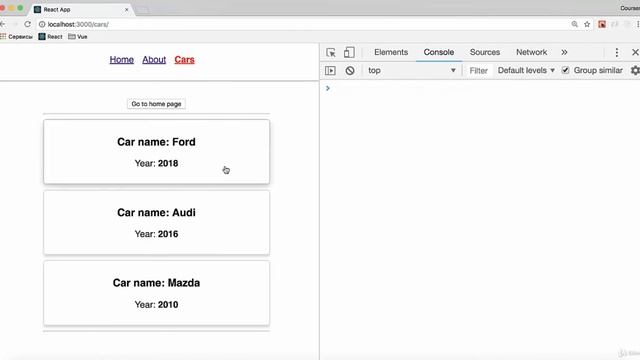
Task: Click the Home navigation link
Action: 122,60
